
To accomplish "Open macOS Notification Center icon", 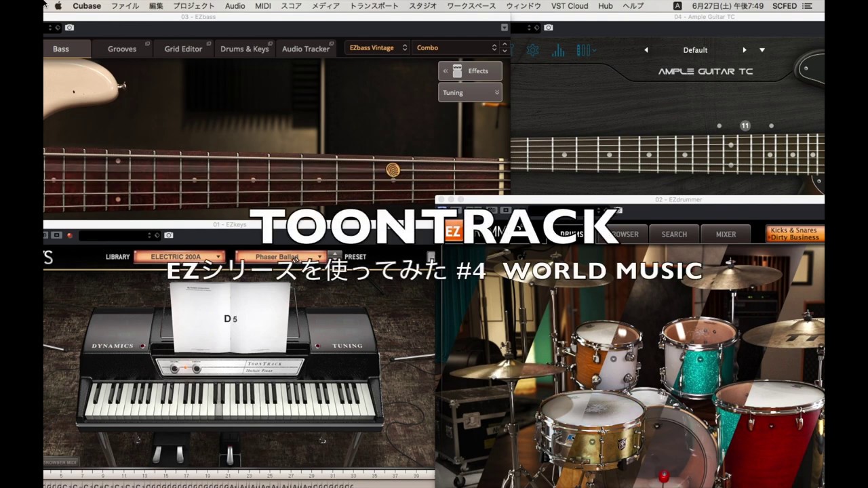I will (x=807, y=6).
